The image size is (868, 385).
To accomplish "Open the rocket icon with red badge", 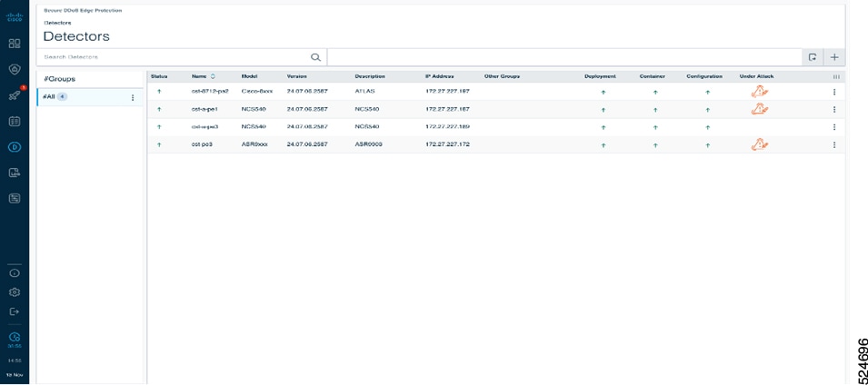I will pyautogui.click(x=15, y=95).
